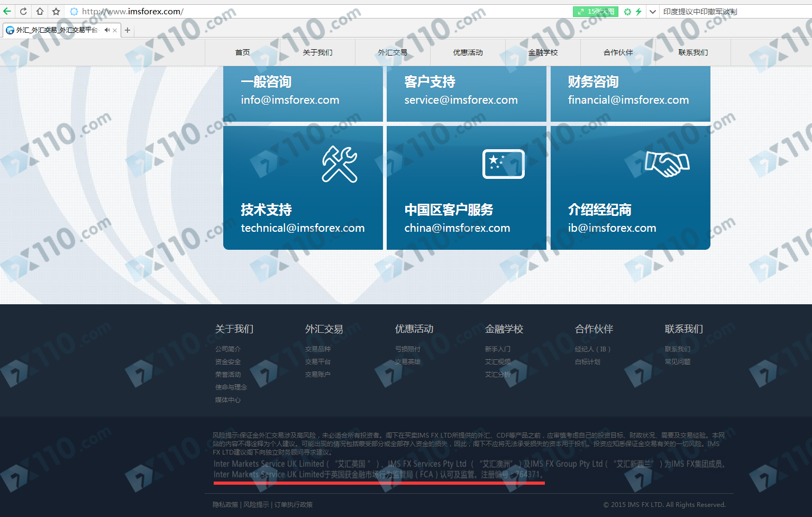
Task: Open 联系我们 navigation menu item
Action: pyautogui.click(x=694, y=52)
